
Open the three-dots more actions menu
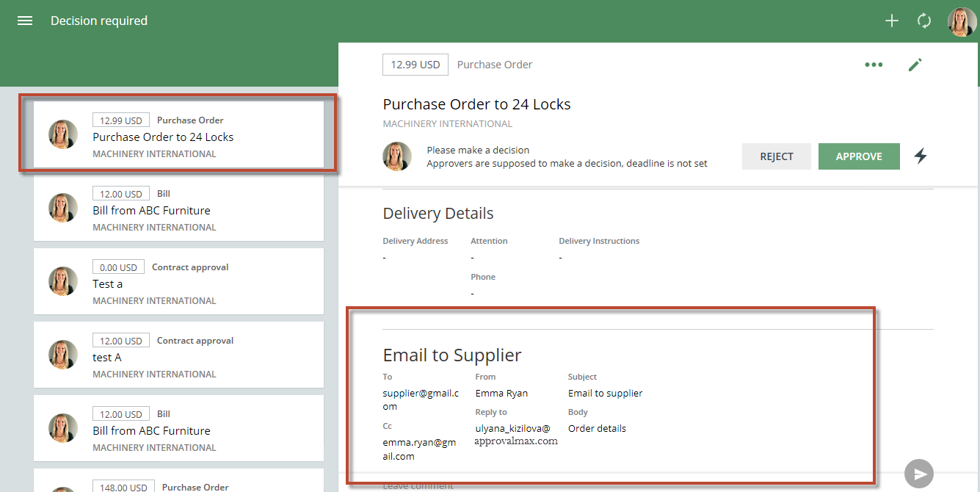874,65
